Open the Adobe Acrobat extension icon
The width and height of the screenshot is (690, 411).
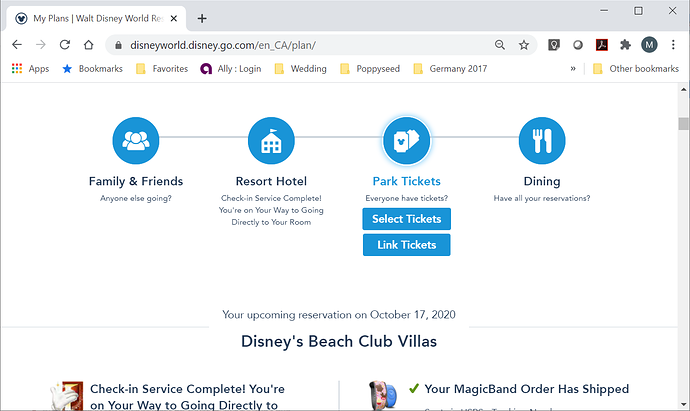click(602, 45)
